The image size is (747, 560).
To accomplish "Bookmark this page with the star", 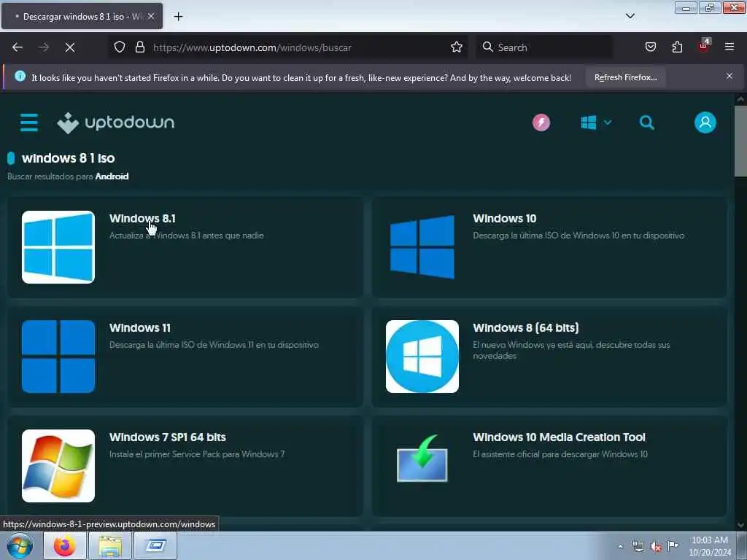I will 457,47.
